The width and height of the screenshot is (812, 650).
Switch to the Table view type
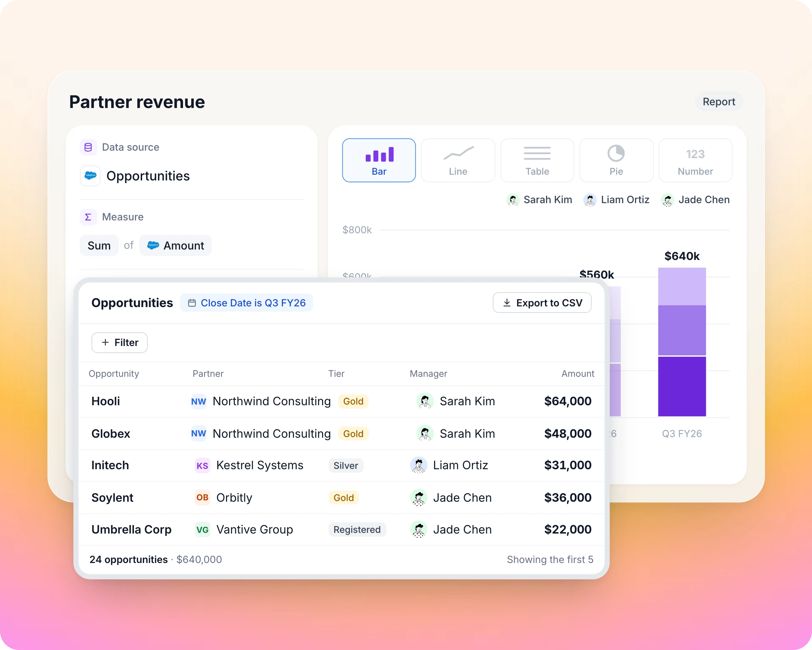click(537, 160)
